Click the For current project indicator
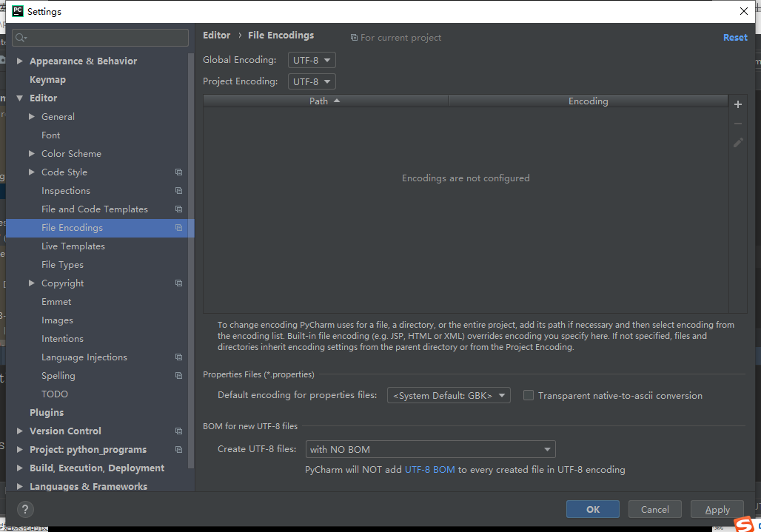 [x=396, y=38]
